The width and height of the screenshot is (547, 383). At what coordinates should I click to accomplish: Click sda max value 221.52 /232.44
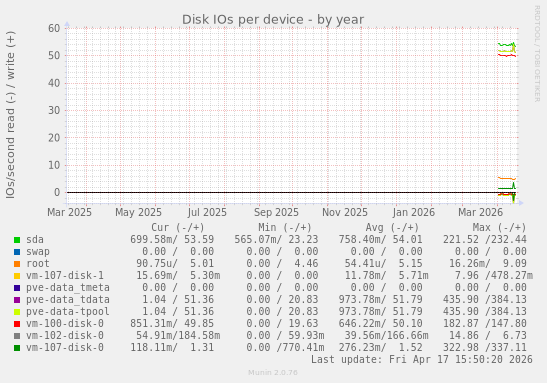click(485, 240)
